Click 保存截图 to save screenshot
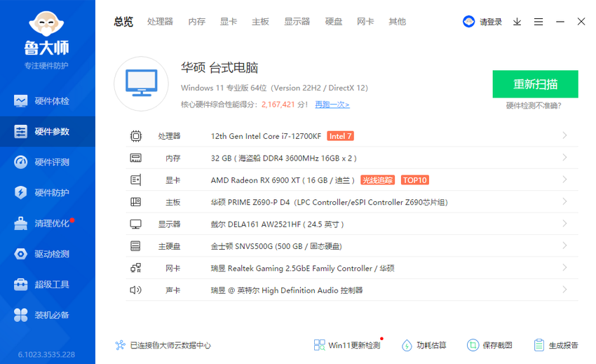This screenshot has height=364, width=596. (x=489, y=345)
